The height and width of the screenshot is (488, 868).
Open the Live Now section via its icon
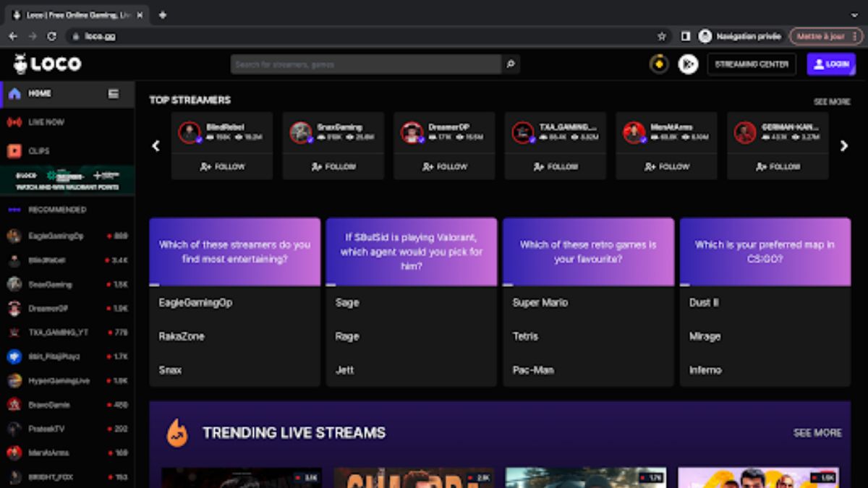(14, 121)
